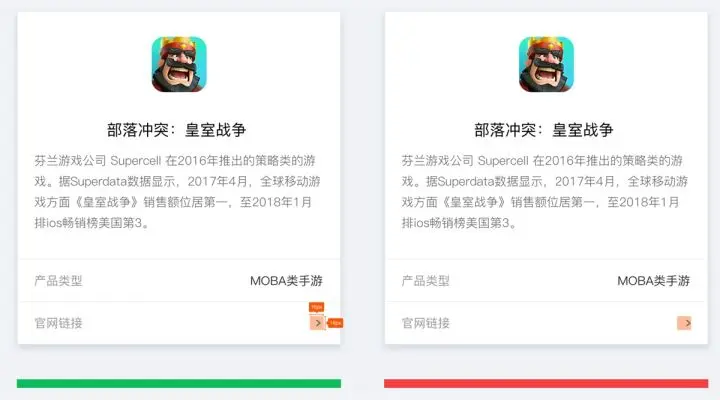This screenshot has width=720, height=400.
Task: Click the orange size label right of left chevron
Action: 336,323
